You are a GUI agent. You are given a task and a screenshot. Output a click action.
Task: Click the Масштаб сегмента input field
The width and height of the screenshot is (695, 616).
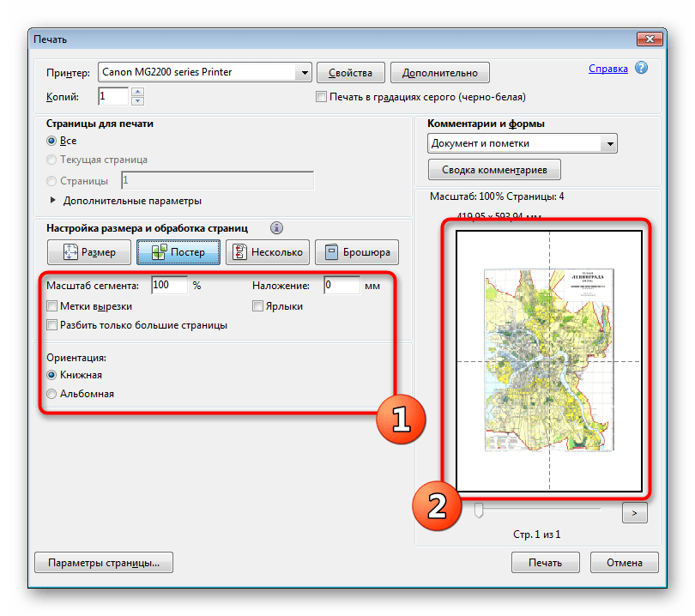coord(168,286)
